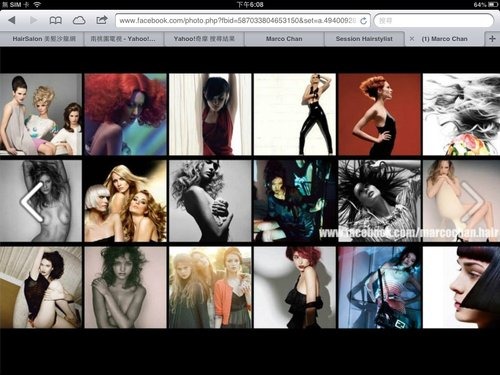The image size is (500, 375).
Task: Go back with the Safari back arrow
Action: (12, 20)
